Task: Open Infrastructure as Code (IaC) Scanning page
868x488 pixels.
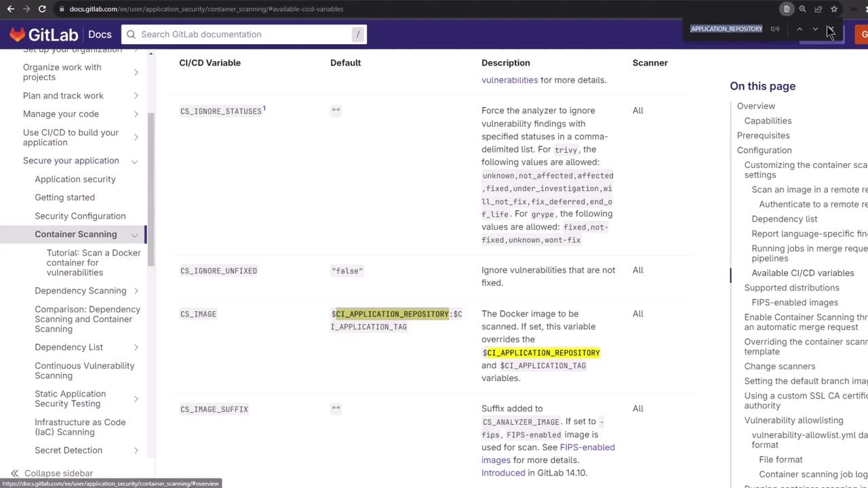Action: (x=80, y=427)
